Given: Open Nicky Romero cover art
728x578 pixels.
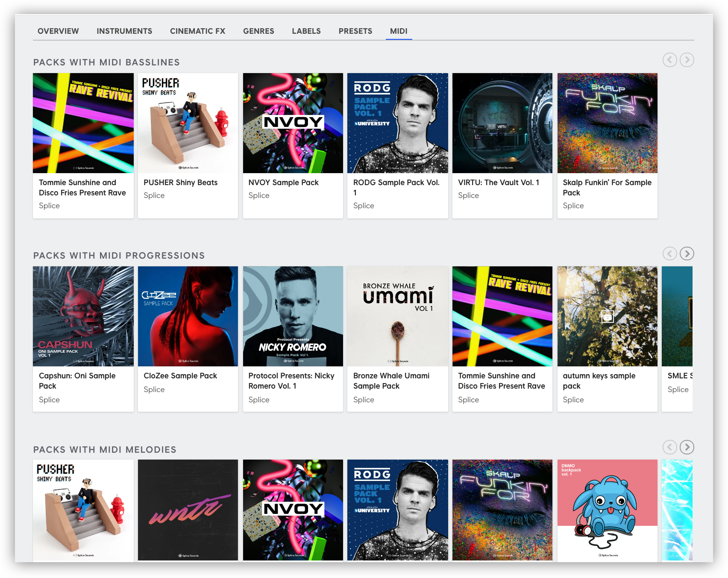Looking at the screenshot, I should point(293,316).
